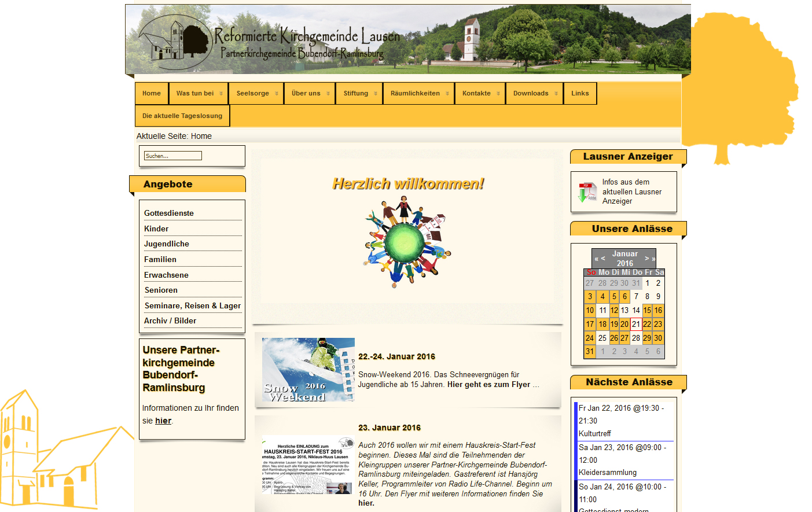The width and height of the screenshot is (812, 512).
Task: Select January 26 in calendar
Action: click(614, 338)
